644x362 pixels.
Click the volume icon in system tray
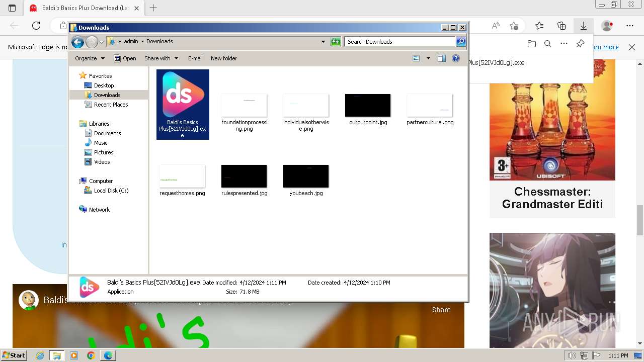tap(572, 355)
